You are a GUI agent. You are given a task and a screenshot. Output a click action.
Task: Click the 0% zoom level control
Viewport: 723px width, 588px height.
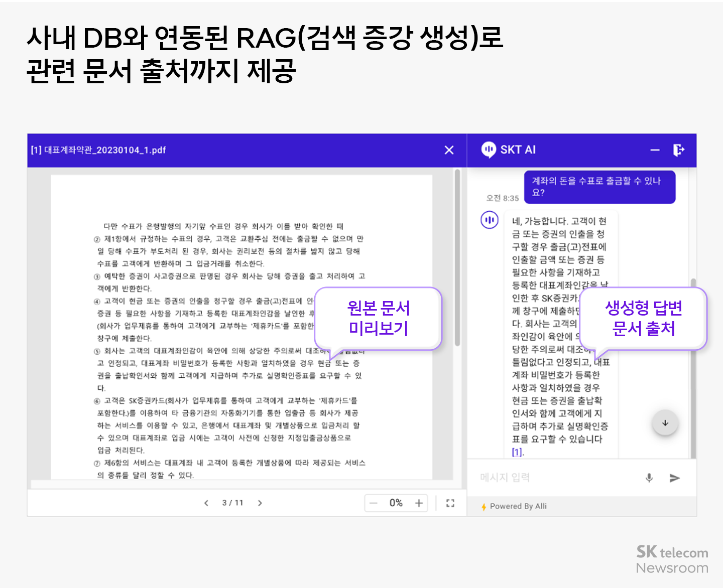point(396,503)
